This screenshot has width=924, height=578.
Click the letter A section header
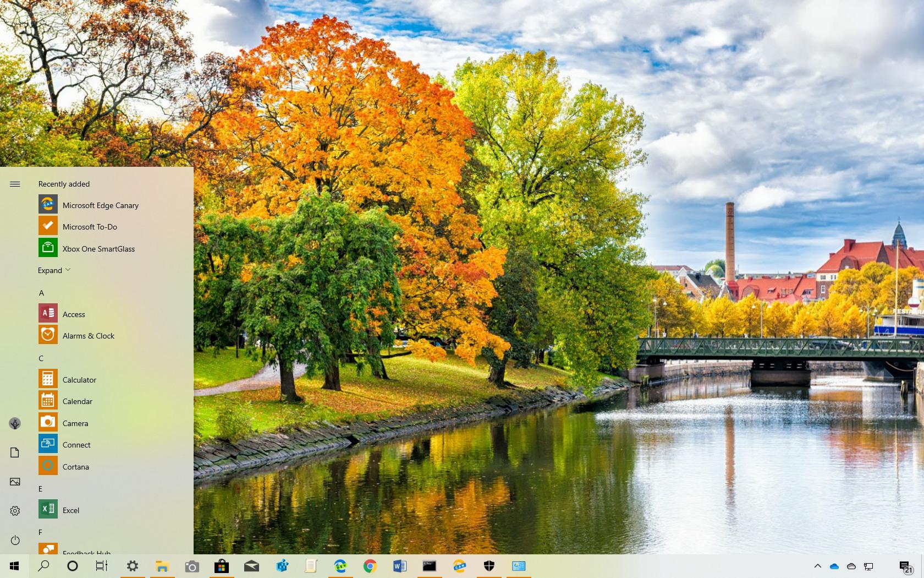pyautogui.click(x=41, y=293)
